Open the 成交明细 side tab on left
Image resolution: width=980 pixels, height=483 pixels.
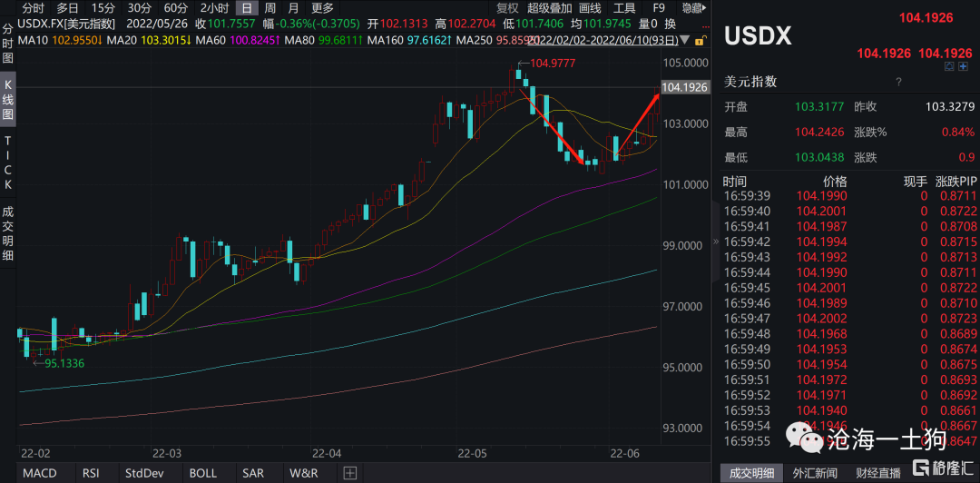point(8,234)
